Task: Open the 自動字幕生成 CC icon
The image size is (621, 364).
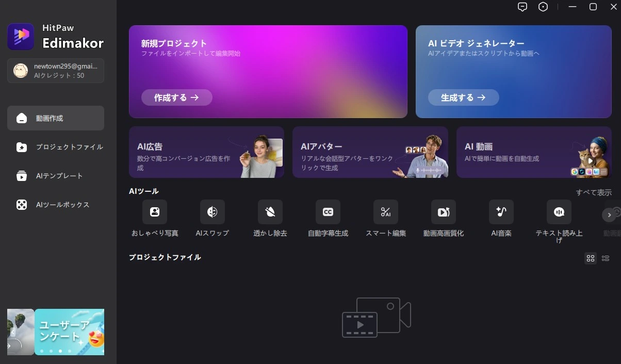Action: tap(328, 212)
